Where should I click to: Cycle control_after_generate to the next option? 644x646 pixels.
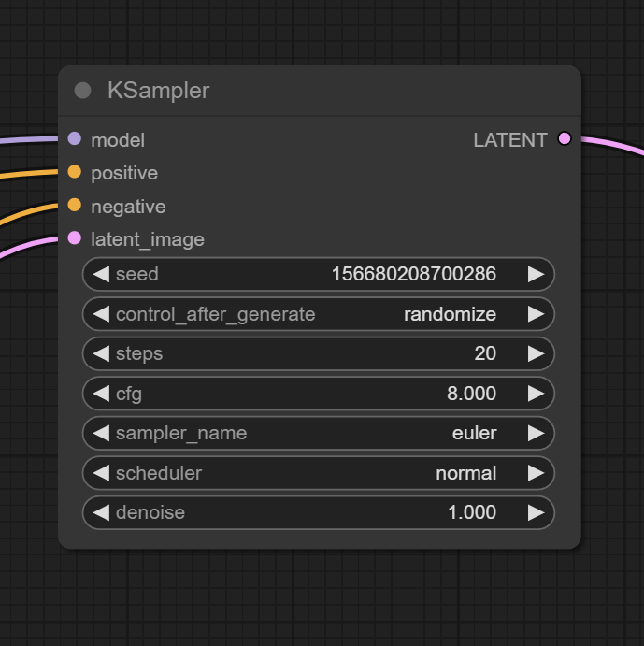click(x=536, y=314)
